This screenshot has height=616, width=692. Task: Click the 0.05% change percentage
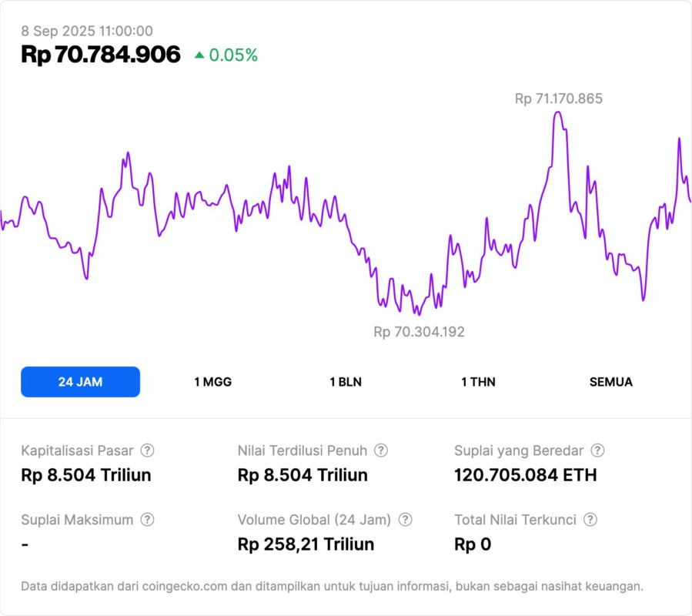point(233,55)
